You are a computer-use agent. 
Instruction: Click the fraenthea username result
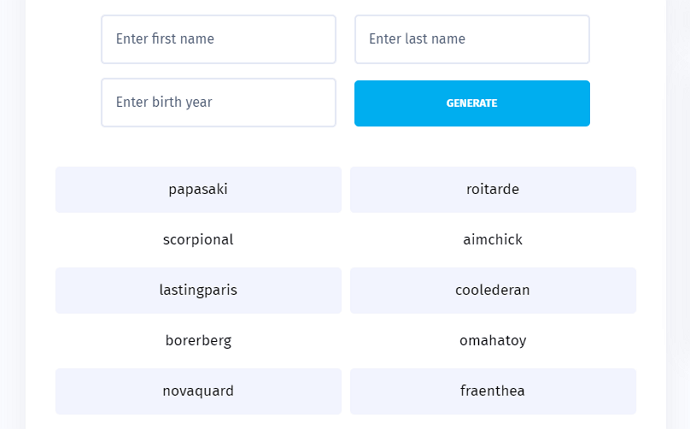pyautogui.click(x=493, y=391)
